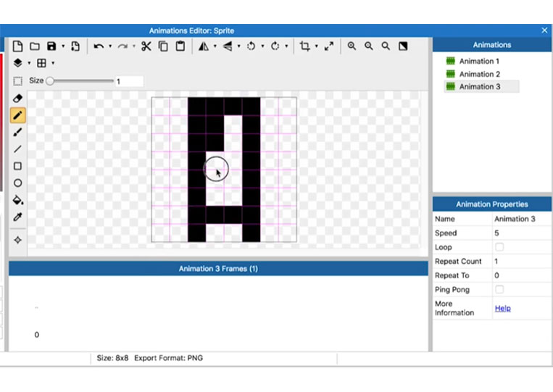Open a file with the folder icon
This screenshot has width=553, height=392.
[35, 46]
